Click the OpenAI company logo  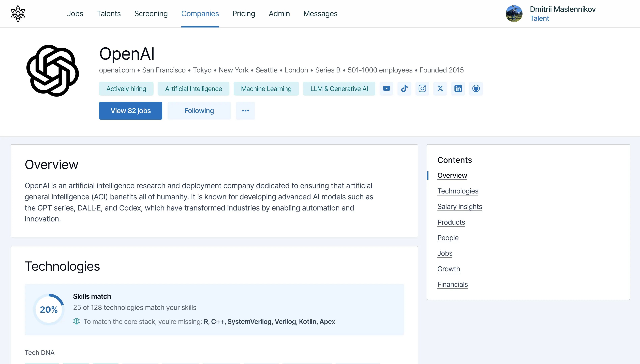point(52,71)
